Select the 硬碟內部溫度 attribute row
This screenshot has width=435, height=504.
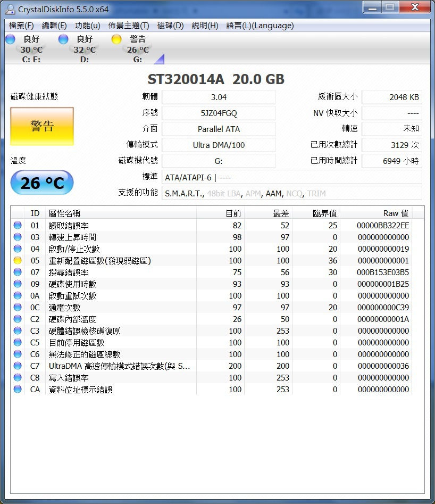[212, 319]
